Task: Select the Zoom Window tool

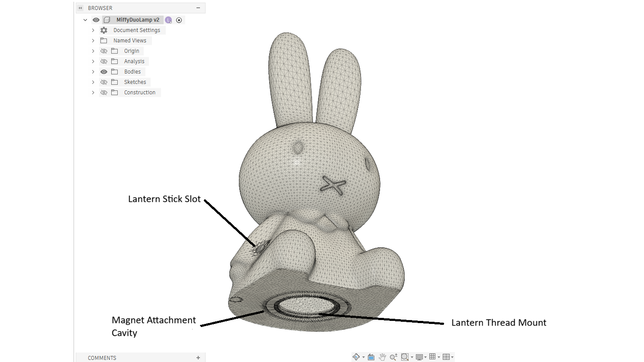Action: pos(405,357)
